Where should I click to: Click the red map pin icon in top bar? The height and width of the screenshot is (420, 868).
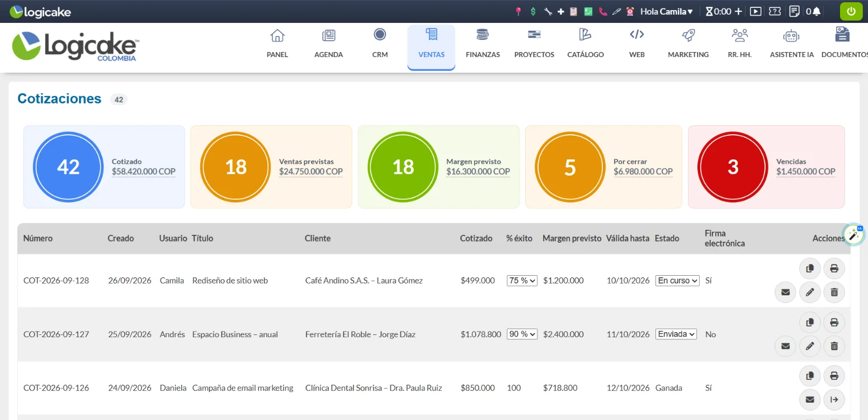(518, 11)
